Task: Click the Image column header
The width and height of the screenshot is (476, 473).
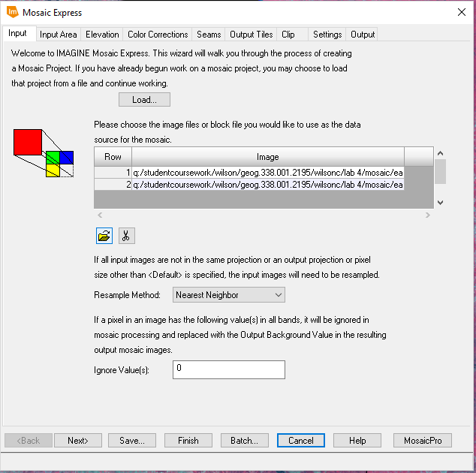Action: pos(268,157)
